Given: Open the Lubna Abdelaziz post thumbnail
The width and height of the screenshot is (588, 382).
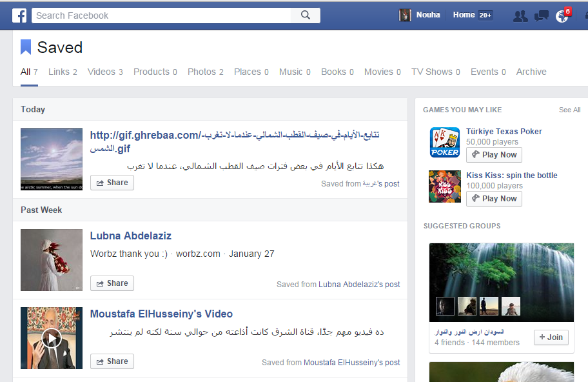Looking at the screenshot, I should (x=52, y=260).
